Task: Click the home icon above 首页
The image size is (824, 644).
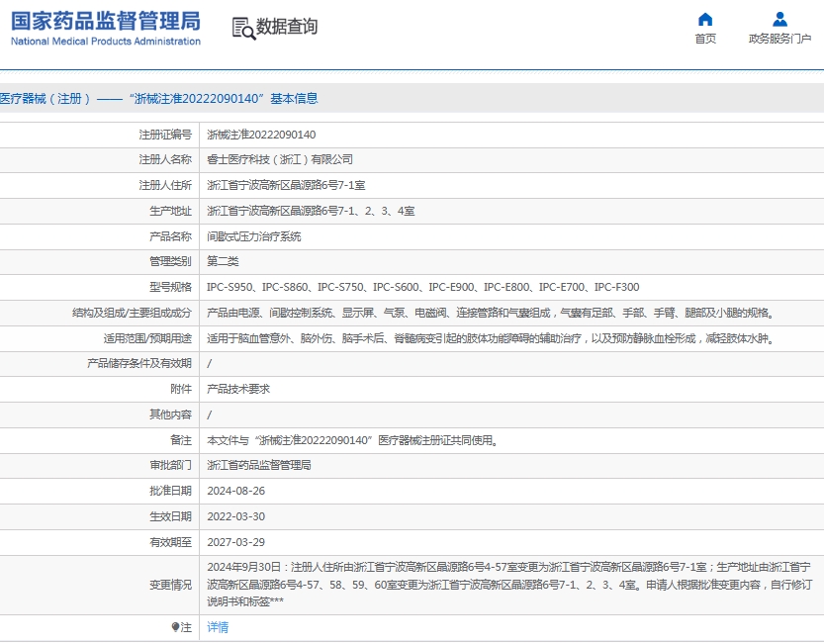Action: [705, 20]
